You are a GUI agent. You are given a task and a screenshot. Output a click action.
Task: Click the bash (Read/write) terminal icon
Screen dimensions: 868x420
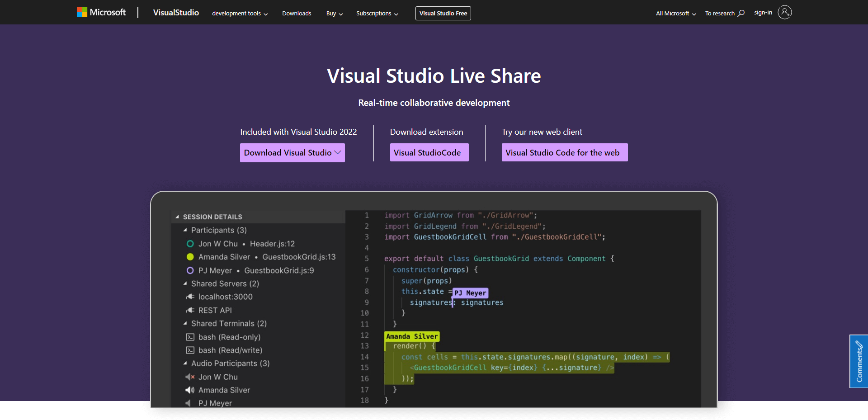coord(190,350)
